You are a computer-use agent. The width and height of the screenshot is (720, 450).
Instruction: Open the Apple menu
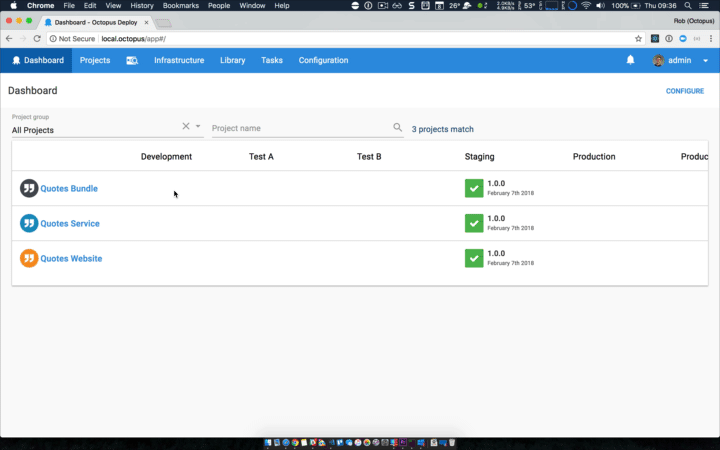(13, 6)
